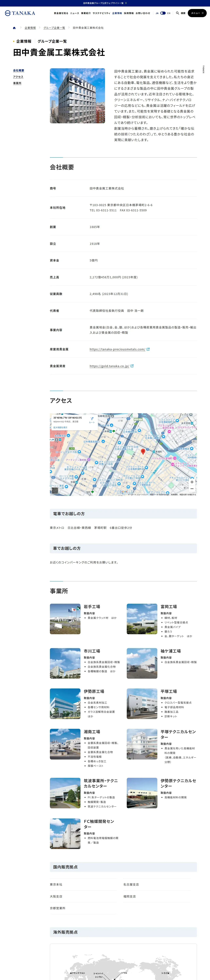Click 大阪支店 in domestic sales list
210x980 pixels.
(56, 897)
